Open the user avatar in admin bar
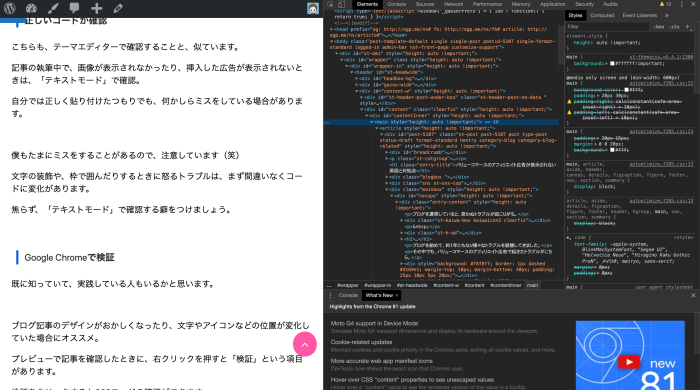This screenshot has height=390, width=700. click(x=313, y=8)
